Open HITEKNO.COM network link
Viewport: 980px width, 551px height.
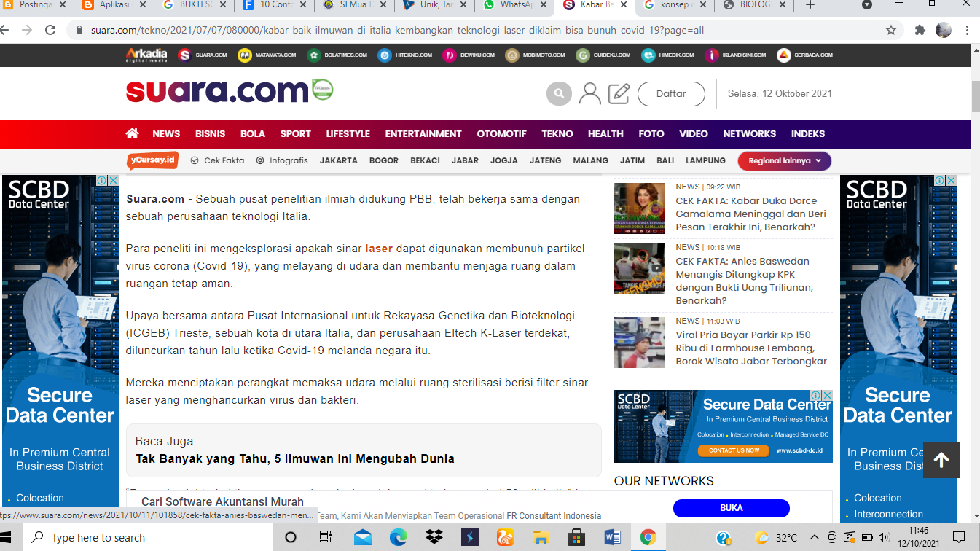(x=404, y=55)
